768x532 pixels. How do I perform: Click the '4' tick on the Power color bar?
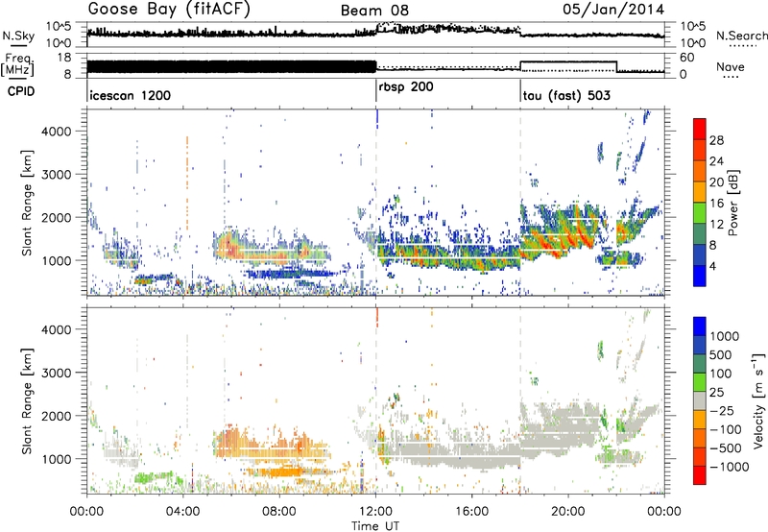pyautogui.click(x=712, y=266)
